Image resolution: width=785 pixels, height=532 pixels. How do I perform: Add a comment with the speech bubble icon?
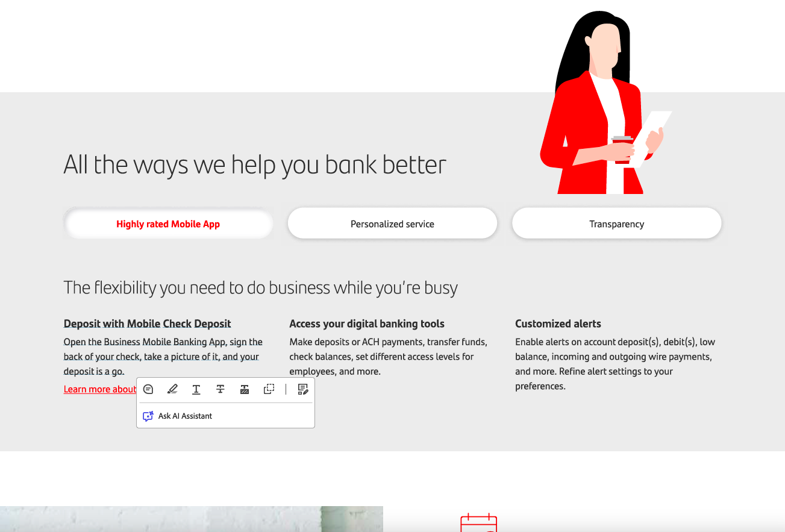point(148,389)
